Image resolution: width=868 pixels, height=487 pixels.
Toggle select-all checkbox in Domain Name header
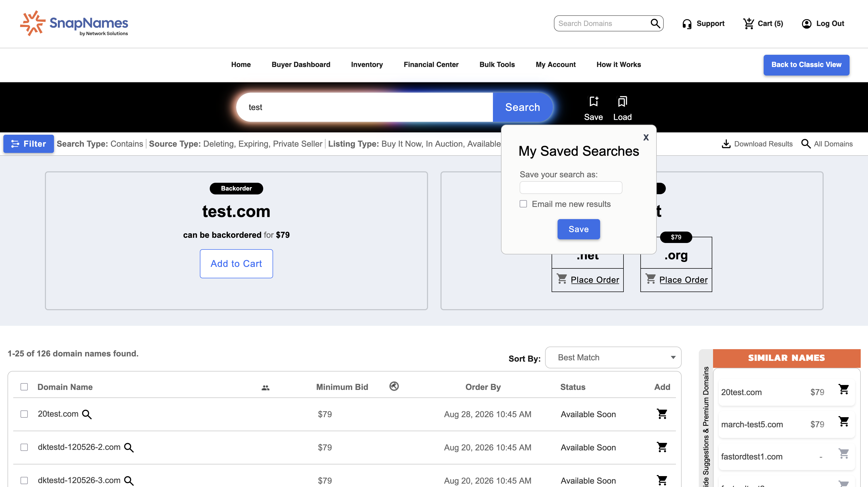(24, 387)
